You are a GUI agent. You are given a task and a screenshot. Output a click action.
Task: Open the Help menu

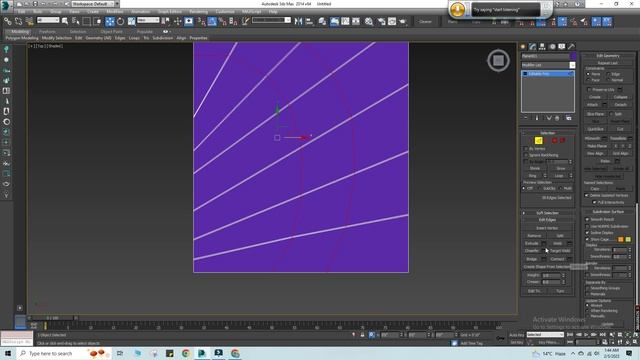coord(273,12)
